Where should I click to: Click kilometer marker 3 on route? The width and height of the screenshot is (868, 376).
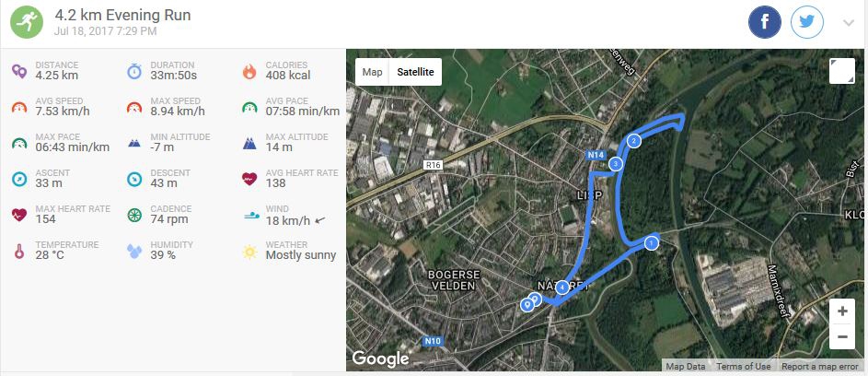(615, 164)
